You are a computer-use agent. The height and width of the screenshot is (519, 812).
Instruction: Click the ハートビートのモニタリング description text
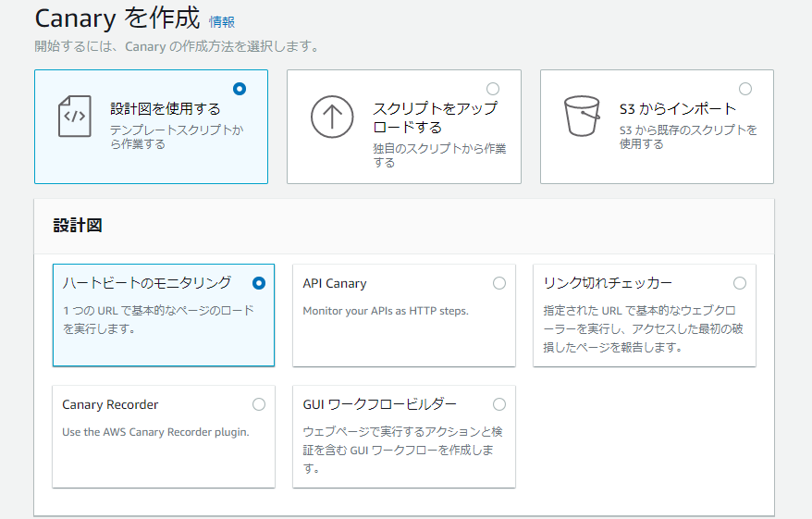(x=157, y=319)
